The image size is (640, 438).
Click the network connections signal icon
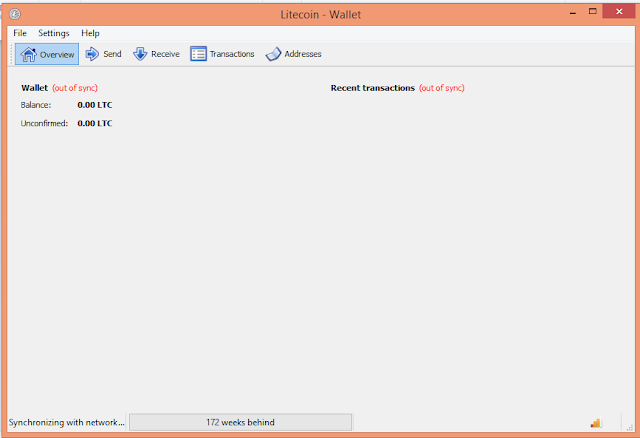(x=596, y=423)
